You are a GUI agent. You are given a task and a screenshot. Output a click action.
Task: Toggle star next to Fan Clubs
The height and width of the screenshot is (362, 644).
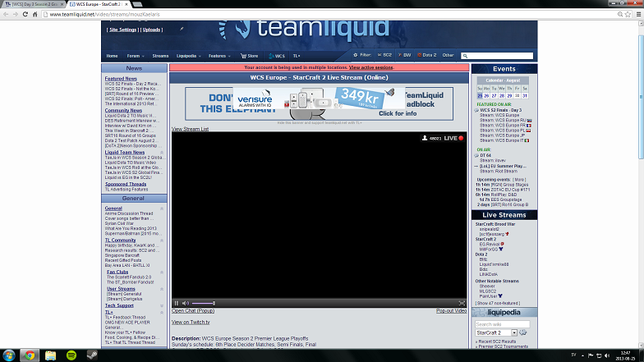tap(162, 273)
